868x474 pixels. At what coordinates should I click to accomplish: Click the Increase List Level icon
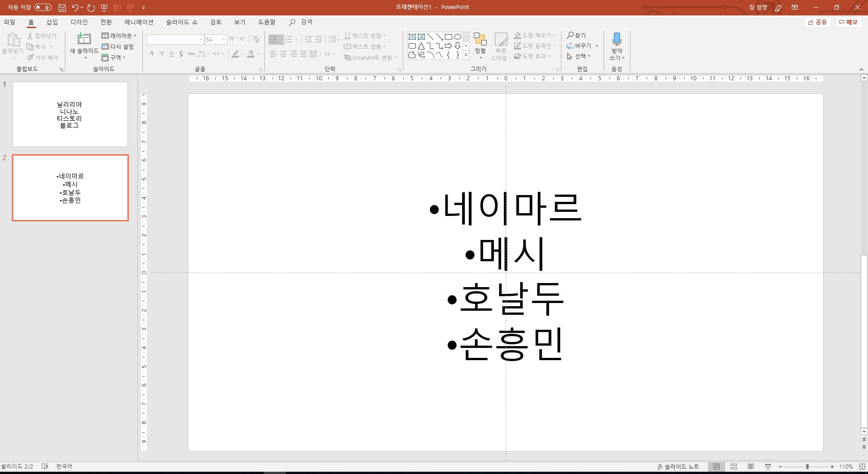(x=318, y=39)
